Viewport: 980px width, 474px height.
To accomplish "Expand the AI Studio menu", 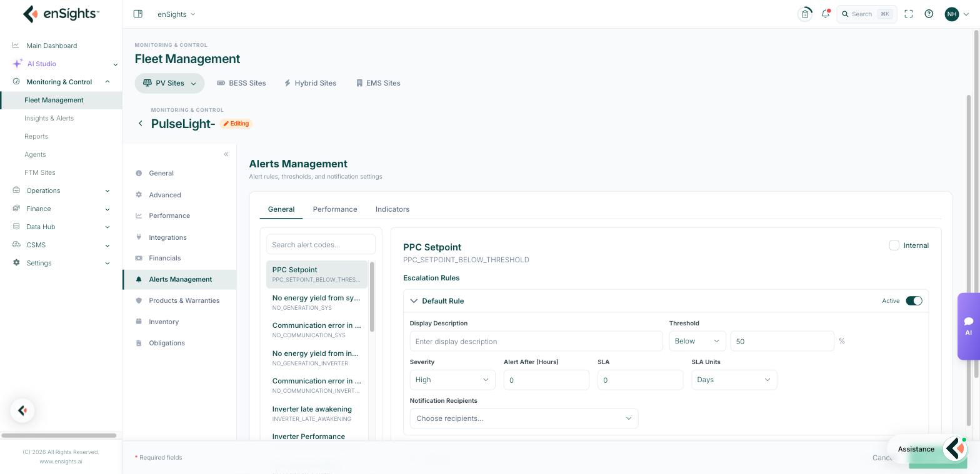I will (65, 64).
